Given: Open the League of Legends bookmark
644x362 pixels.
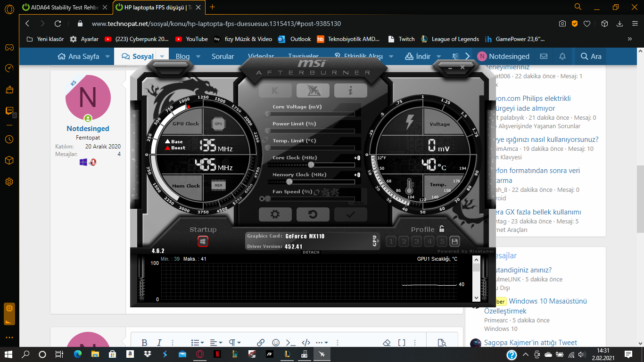Looking at the screenshot, I should coord(450,39).
